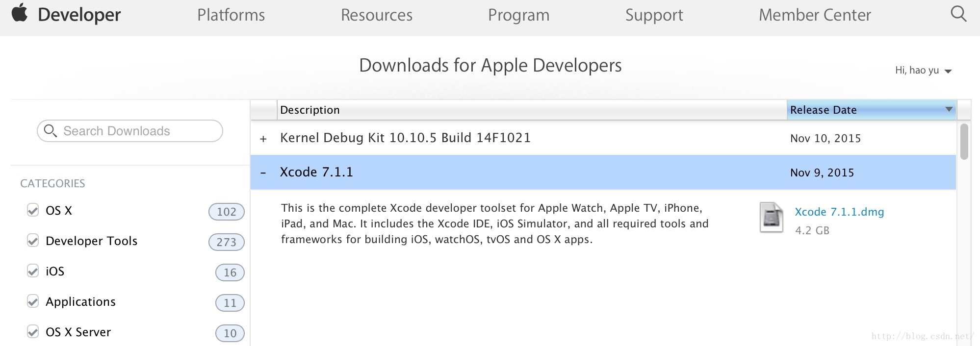Screen dimensions: 980x346
Task: Click the Nov 10, 2015 date
Action: [x=825, y=138]
